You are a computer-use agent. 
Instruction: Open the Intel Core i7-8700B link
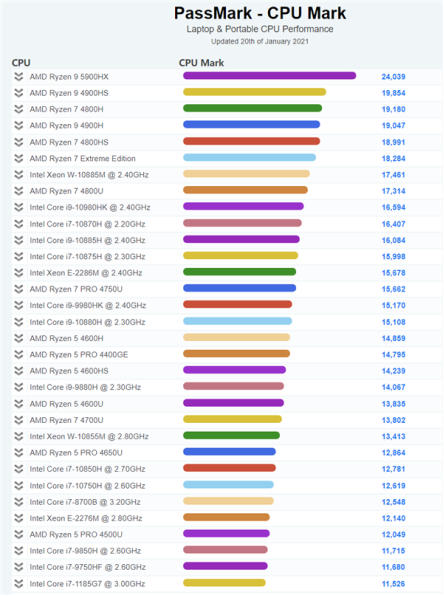(85, 502)
